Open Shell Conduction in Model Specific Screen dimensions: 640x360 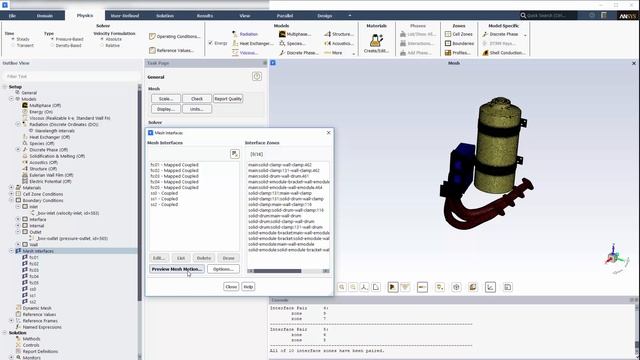pos(504,53)
